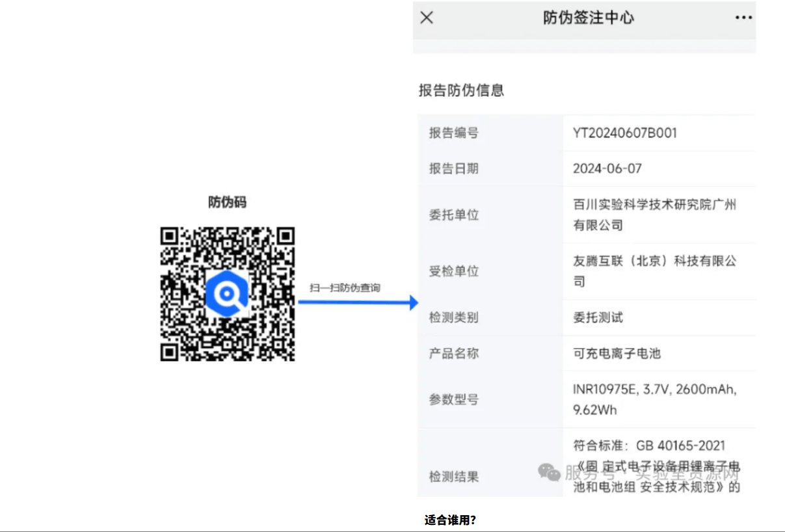Click the 参数型号 label cell

[x=490, y=399]
